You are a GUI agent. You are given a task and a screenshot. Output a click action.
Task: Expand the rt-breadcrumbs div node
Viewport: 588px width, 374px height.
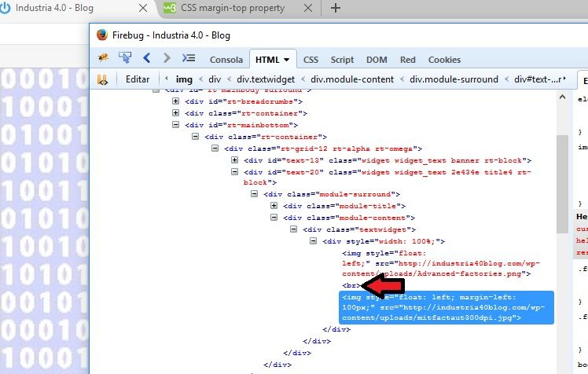175,101
